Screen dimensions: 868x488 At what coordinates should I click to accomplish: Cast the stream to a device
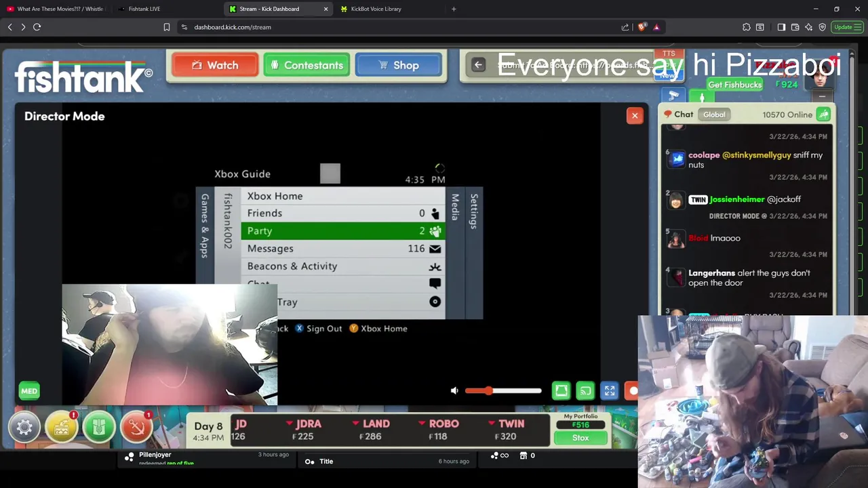coord(585,391)
